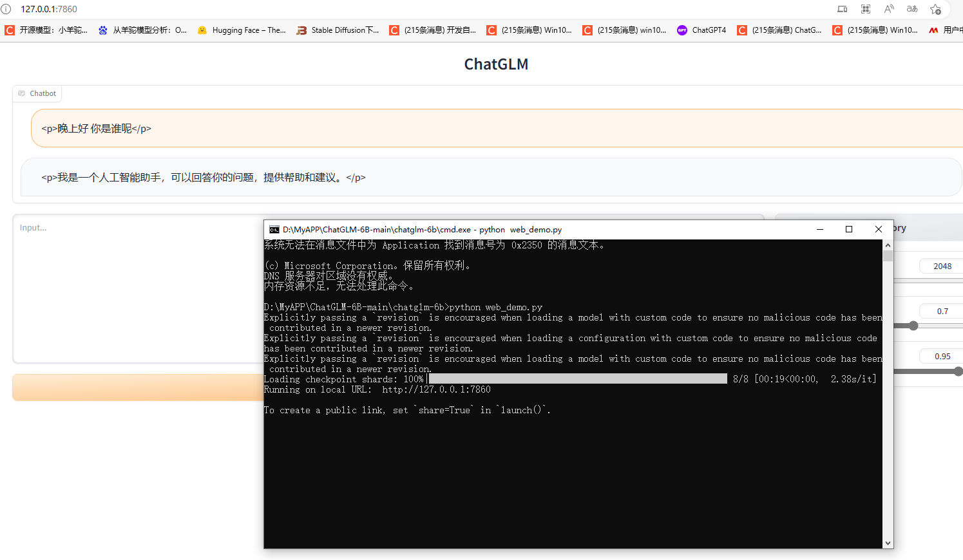Click the orange submit button below input
The height and width of the screenshot is (560, 963).
(x=138, y=387)
